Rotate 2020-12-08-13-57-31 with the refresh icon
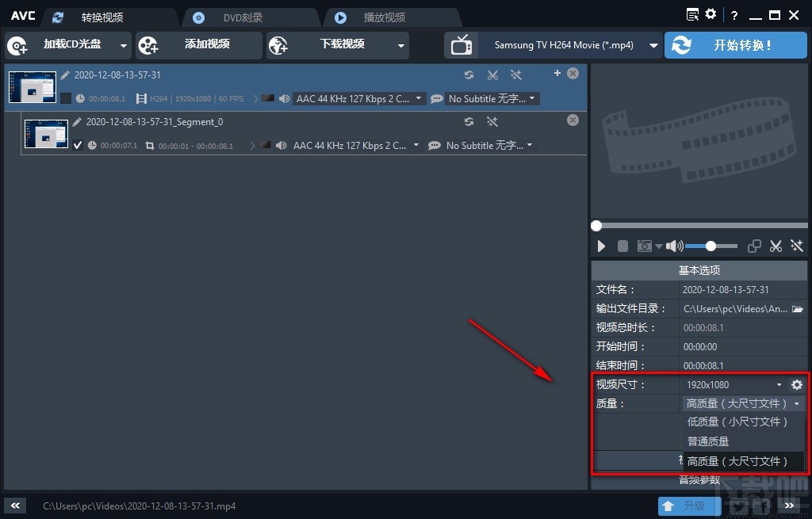 pos(469,74)
